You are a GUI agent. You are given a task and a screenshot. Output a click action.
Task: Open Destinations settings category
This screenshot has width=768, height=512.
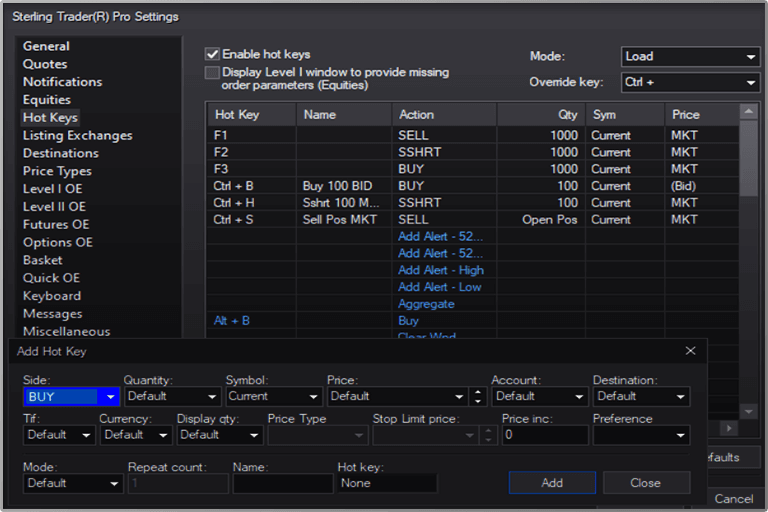(61, 153)
